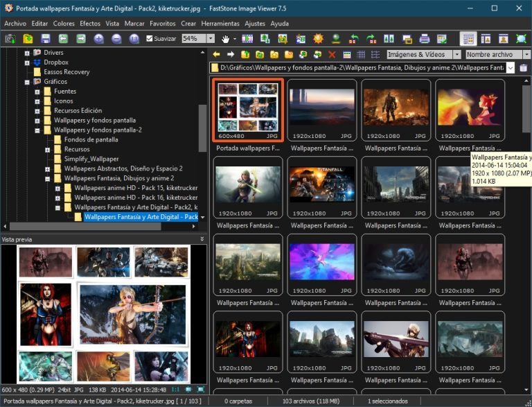The height and width of the screenshot is (407, 532).
Task: Refresh the folder with the green arrows icon
Action: (260, 54)
